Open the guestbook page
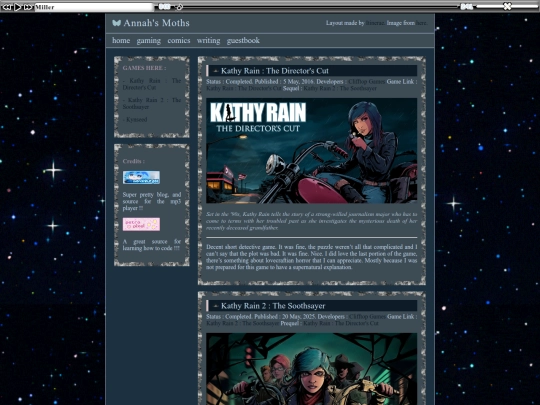Image resolution: width=540 pixels, height=405 pixels. click(x=243, y=41)
